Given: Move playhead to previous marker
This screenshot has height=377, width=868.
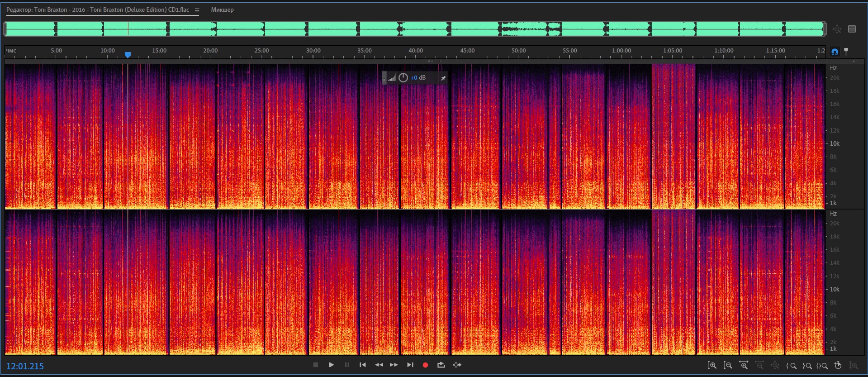Looking at the screenshot, I should pos(363,365).
